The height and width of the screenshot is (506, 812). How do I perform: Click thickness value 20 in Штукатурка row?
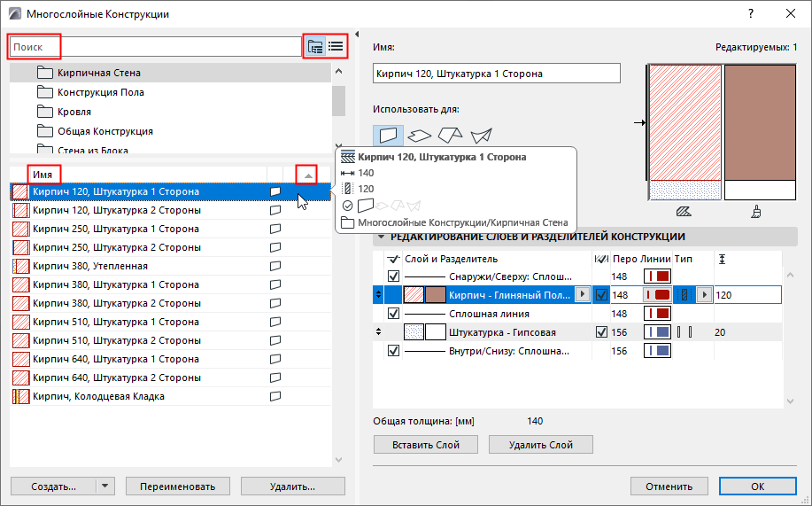pos(720,332)
